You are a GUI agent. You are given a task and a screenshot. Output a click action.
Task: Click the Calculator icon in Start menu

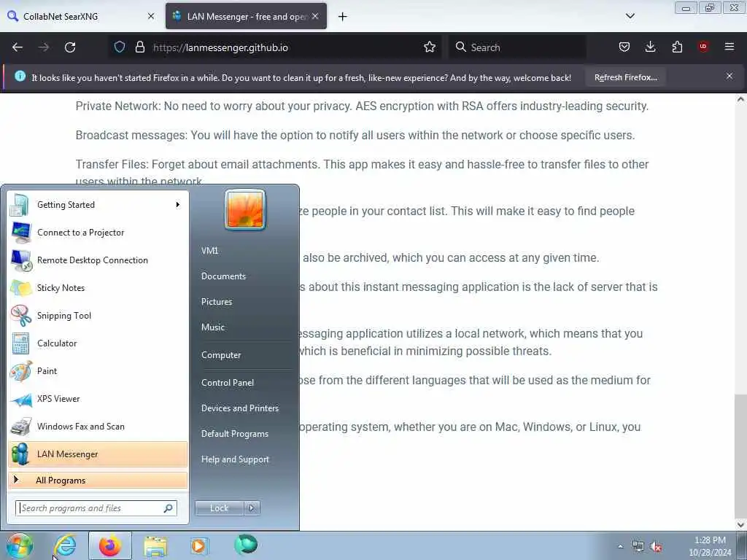[20, 343]
